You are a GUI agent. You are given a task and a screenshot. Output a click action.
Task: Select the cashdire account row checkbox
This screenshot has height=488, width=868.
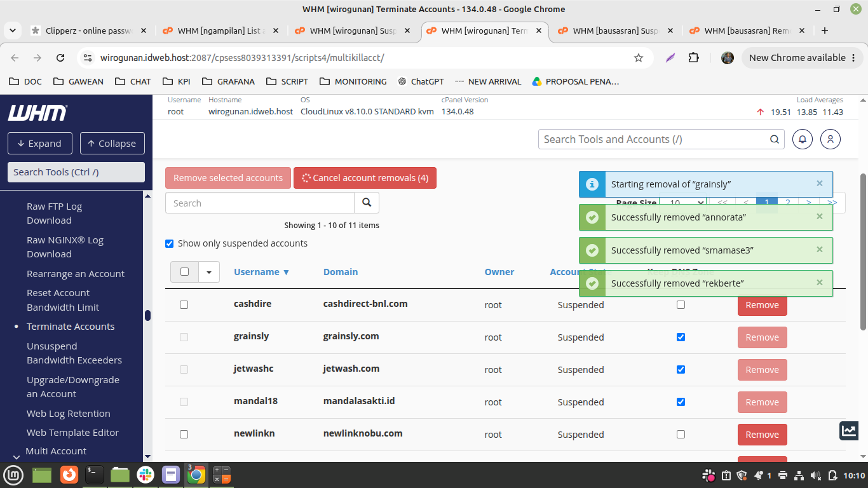point(184,304)
